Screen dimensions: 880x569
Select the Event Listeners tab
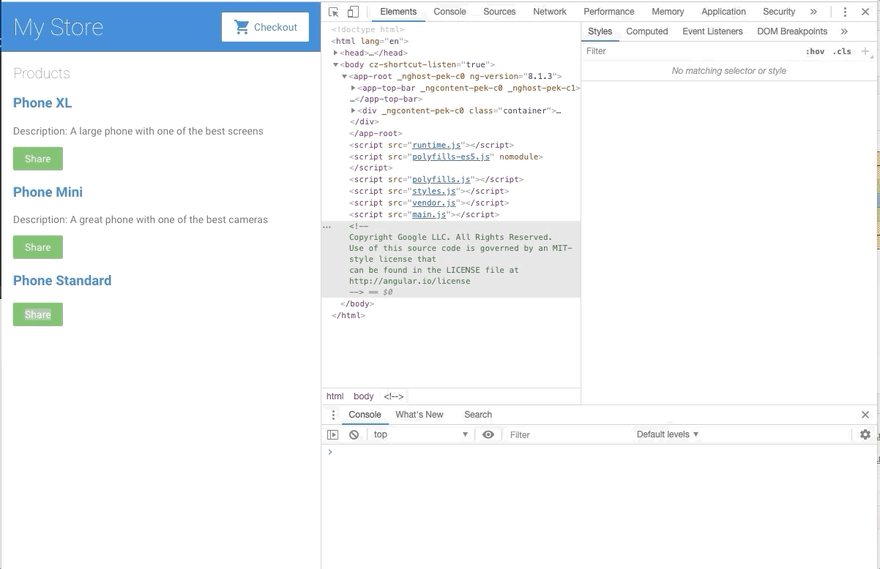pos(712,31)
